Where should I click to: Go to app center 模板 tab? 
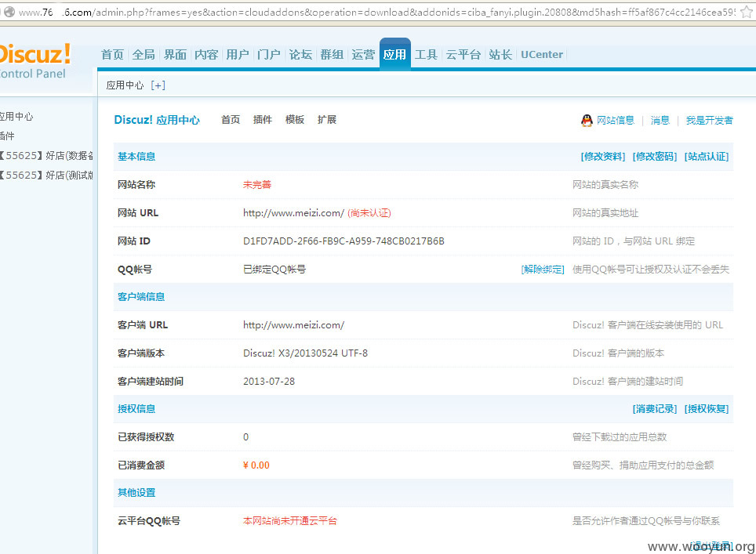[295, 120]
